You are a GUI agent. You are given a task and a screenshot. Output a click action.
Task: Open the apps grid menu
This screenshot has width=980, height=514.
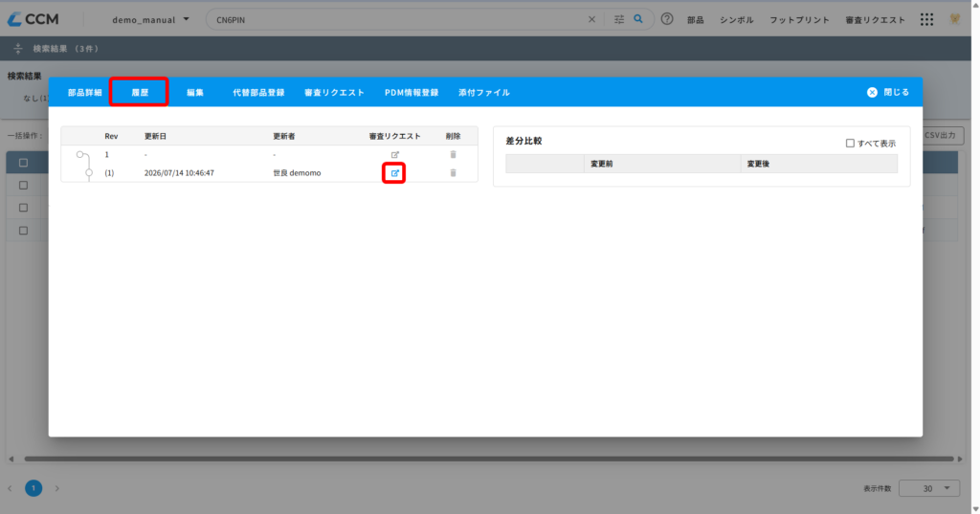[x=926, y=19]
